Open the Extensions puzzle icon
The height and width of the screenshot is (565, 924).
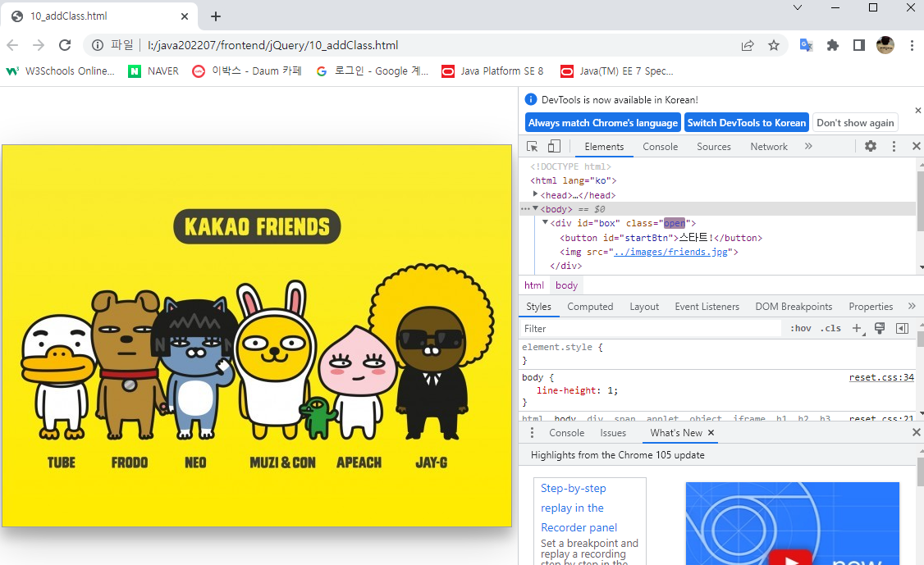[833, 45]
